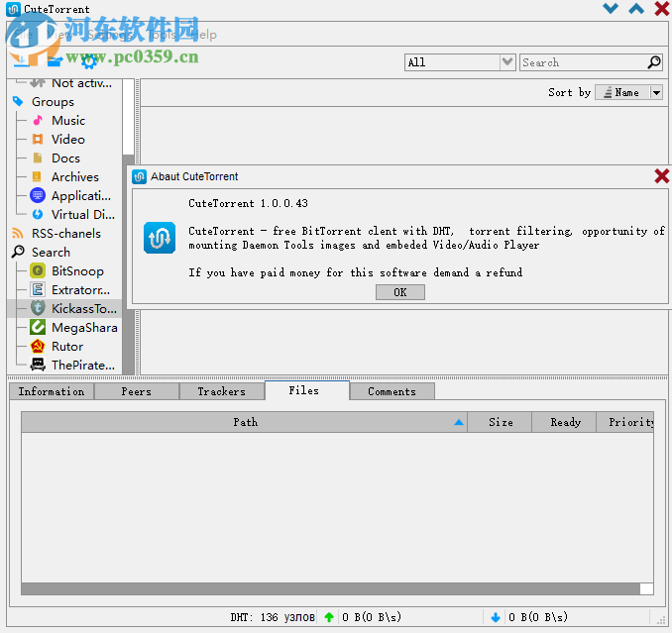
Task: Click the Priority column header
Action: tap(625, 422)
